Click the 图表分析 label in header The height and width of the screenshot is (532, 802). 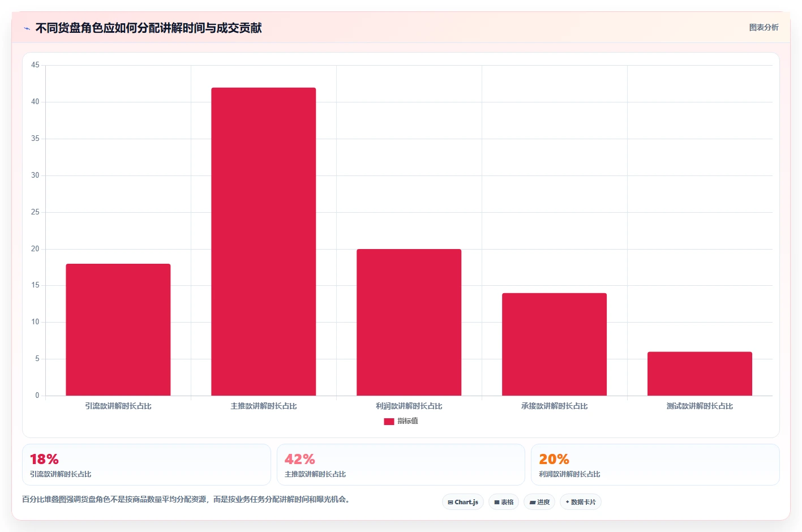(x=764, y=27)
